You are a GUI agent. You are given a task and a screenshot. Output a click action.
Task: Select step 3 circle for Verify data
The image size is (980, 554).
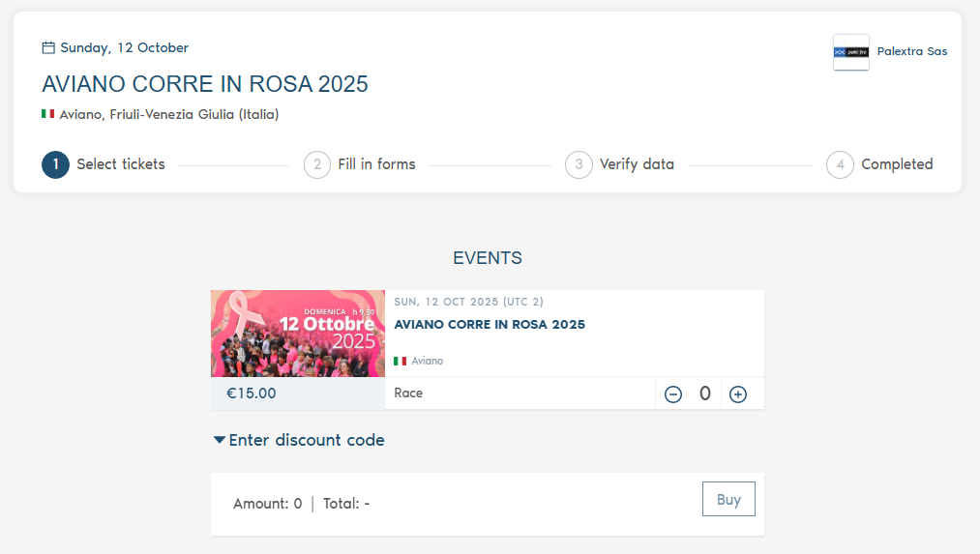point(579,164)
